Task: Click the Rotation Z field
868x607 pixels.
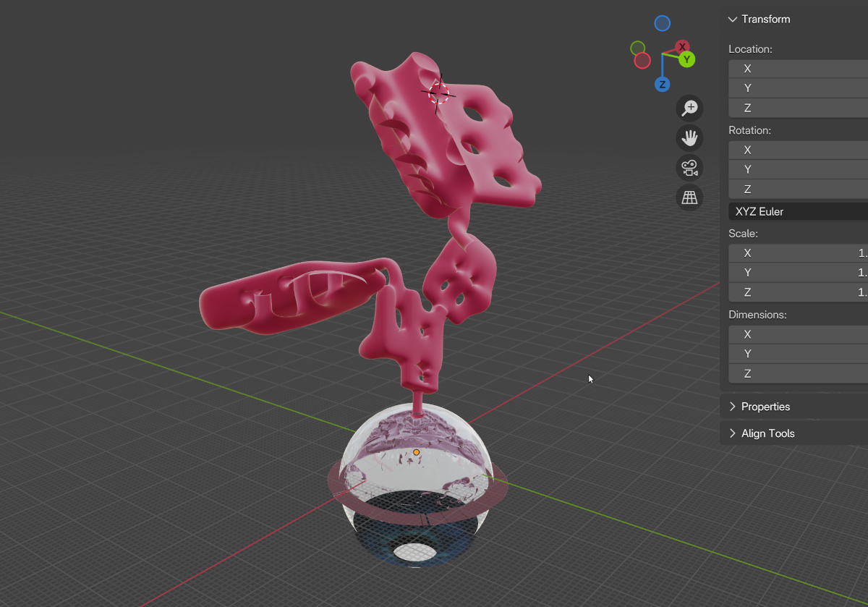Action: coord(798,189)
